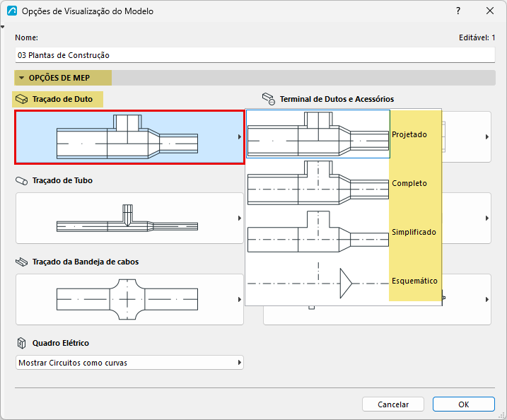
Task: Click the Quadro Elétrico panel icon
Action: 21,343
